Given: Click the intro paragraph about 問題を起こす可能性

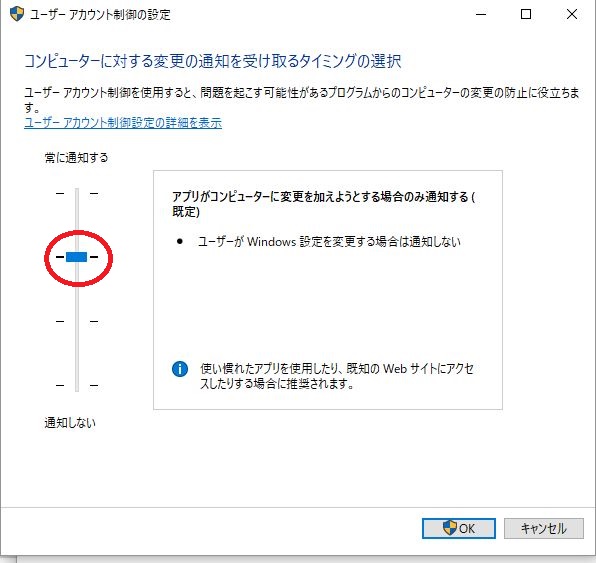Looking at the screenshot, I should 302,100.
